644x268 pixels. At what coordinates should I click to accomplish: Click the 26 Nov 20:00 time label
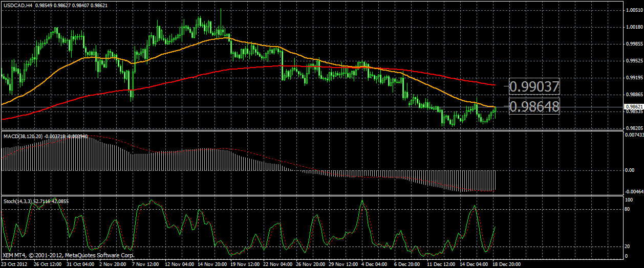(311, 264)
